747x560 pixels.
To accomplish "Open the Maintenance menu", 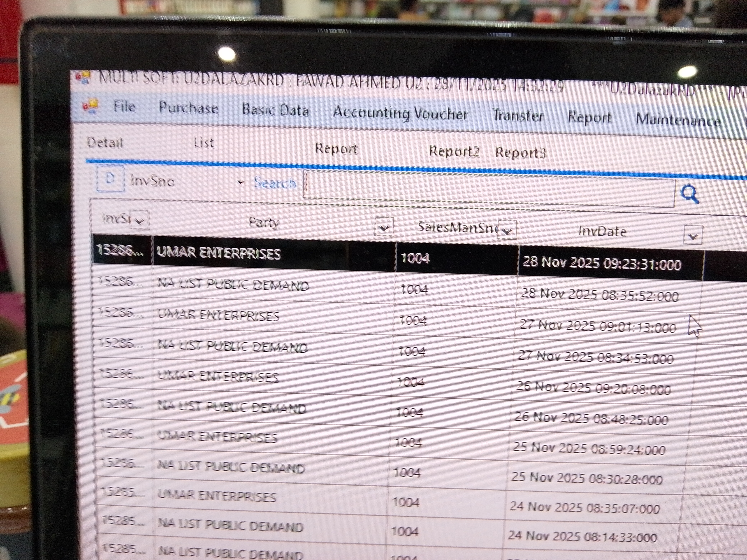I will [x=678, y=120].
